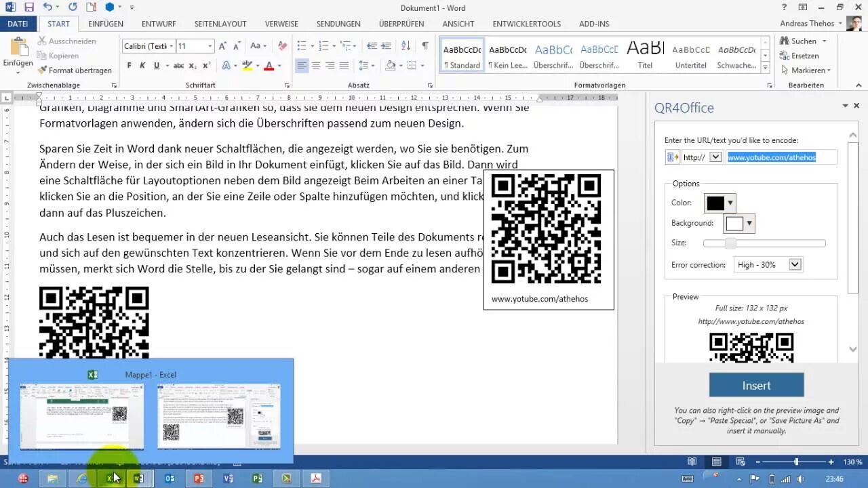Open the Error correction dropdown
The image size is (868, 488).
(795, 264)
